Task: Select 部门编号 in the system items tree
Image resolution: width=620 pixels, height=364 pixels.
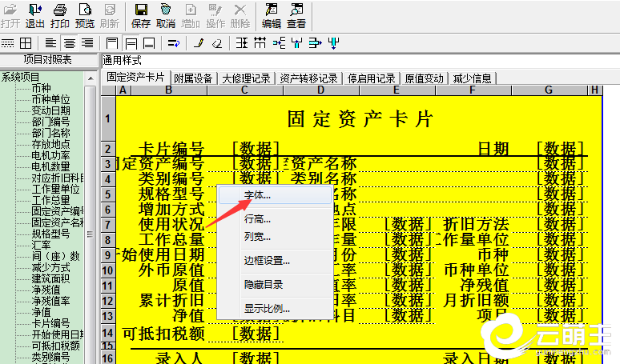Action: [51, 122]
